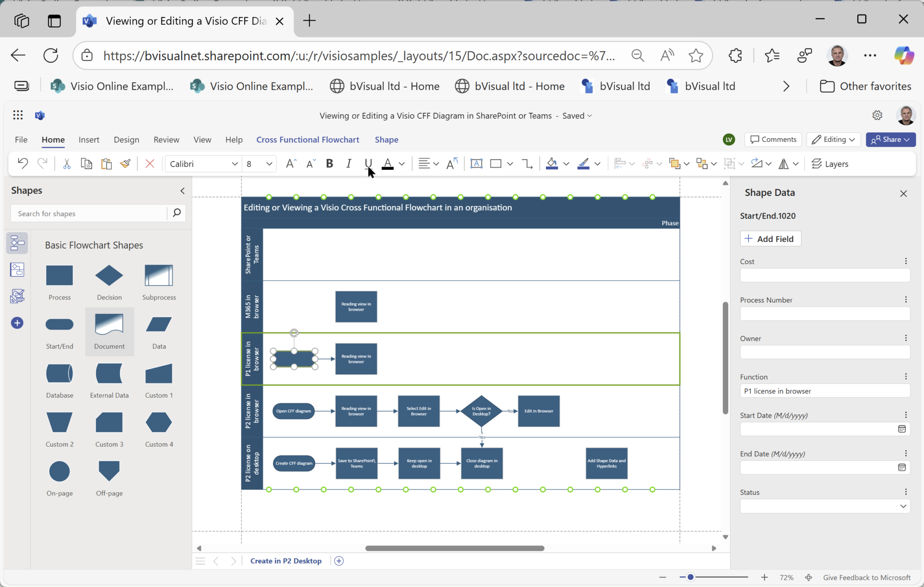
Task: Toggle italic formatting
Action: tap(348, 163)
